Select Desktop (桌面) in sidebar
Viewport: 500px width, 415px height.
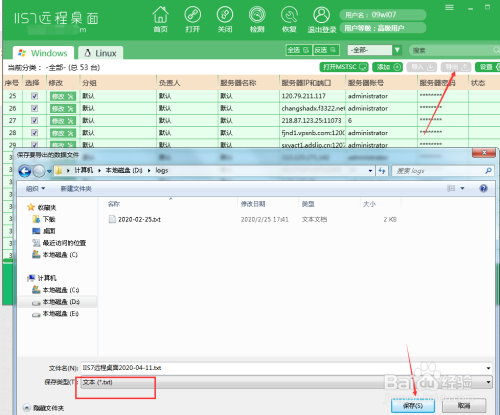pyautogui.click(x=44, y=231)
